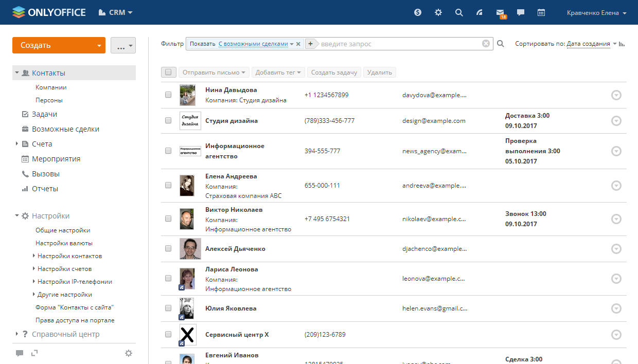Screen dimensions: 638x364
Task: Tick the checkbox for Нина Давыдова
Action: tap(168, 95)
